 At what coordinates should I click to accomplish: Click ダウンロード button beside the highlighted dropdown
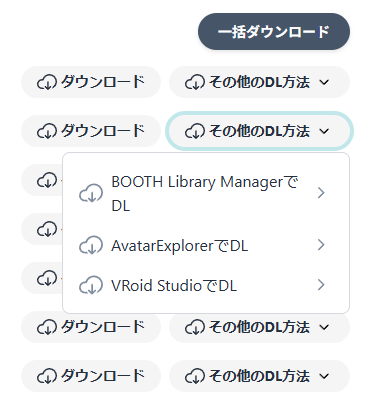tap(91, 131)
